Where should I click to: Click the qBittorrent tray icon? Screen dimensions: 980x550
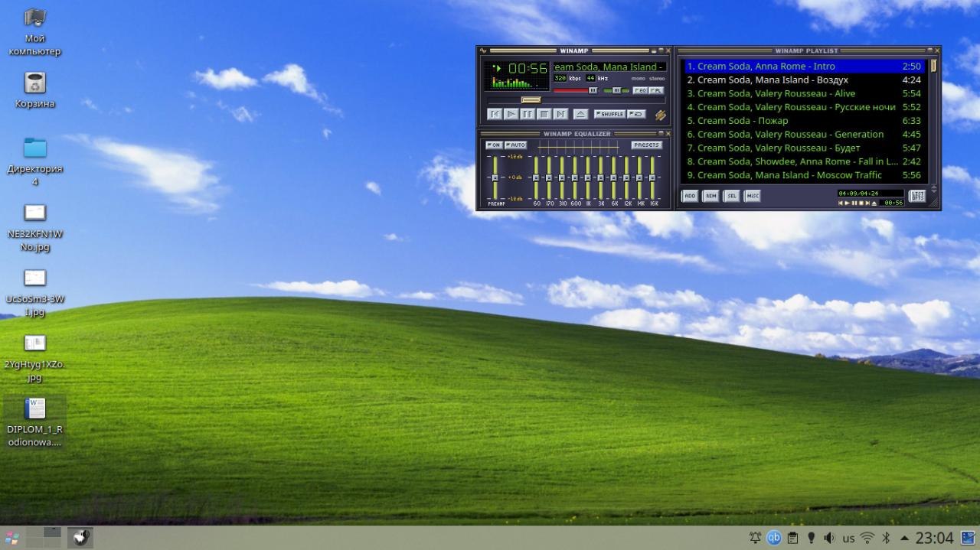point(774,538)
